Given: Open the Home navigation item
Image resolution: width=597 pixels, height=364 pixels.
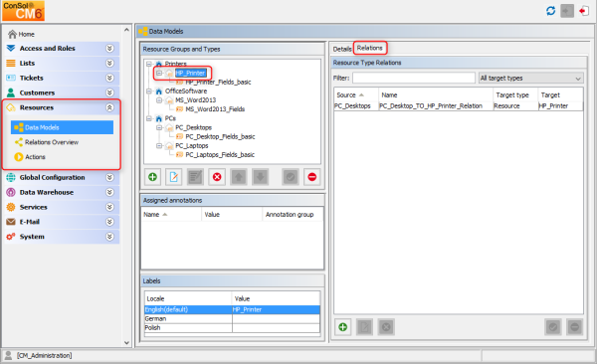Looking at the screenshot, I should tap(21, 34).
